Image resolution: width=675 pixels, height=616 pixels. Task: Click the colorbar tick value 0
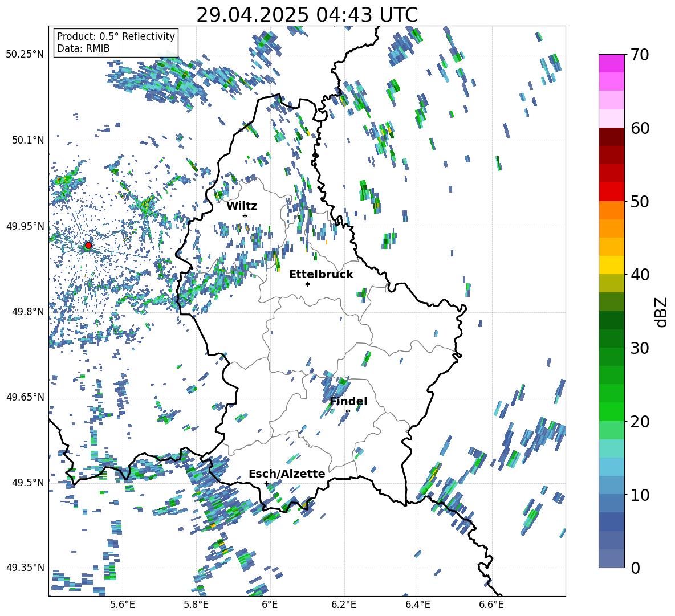pyautogui.click(x=635, y=568)
